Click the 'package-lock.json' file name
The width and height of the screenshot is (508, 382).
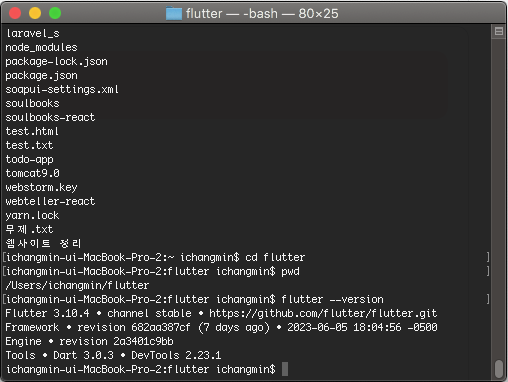tap(57, 61)
